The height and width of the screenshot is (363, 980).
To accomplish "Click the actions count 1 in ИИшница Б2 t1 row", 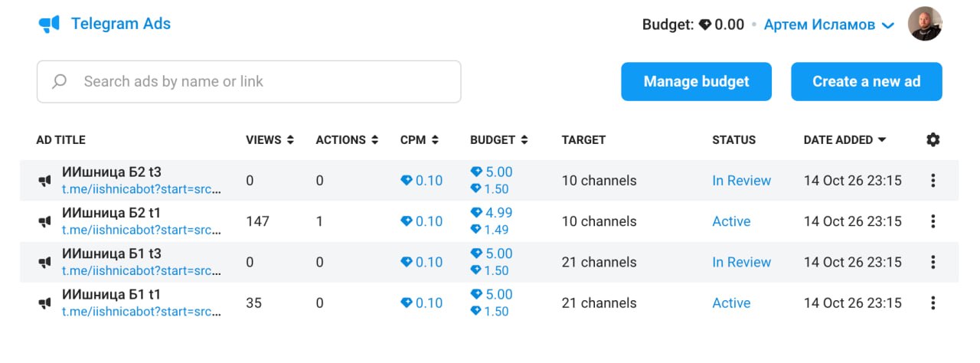I will point(319,221).
